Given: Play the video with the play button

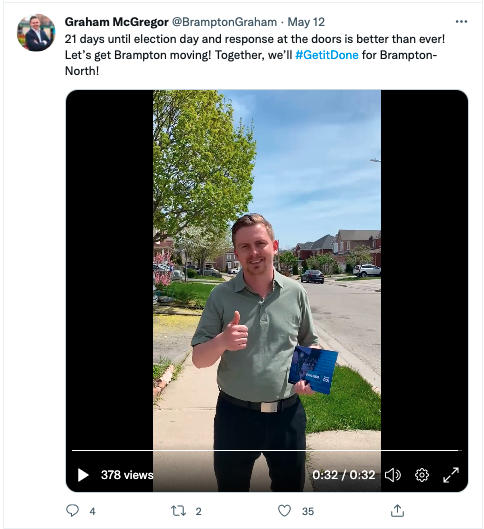Looking at the screenshot, I should [83, 475].
